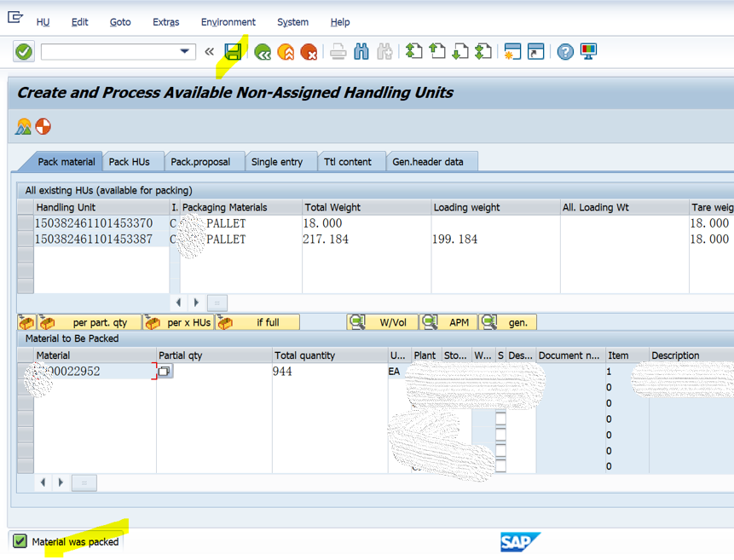The height and width of the screenshot is (560, 734).
Task: Click the Print icon in the toolbar
Action: [338, 52]
